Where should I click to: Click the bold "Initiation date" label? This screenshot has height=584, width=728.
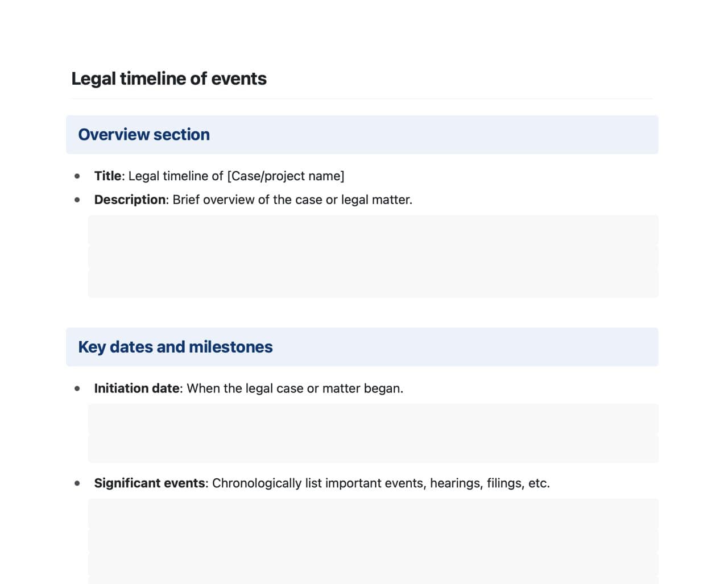pos(136,389)
